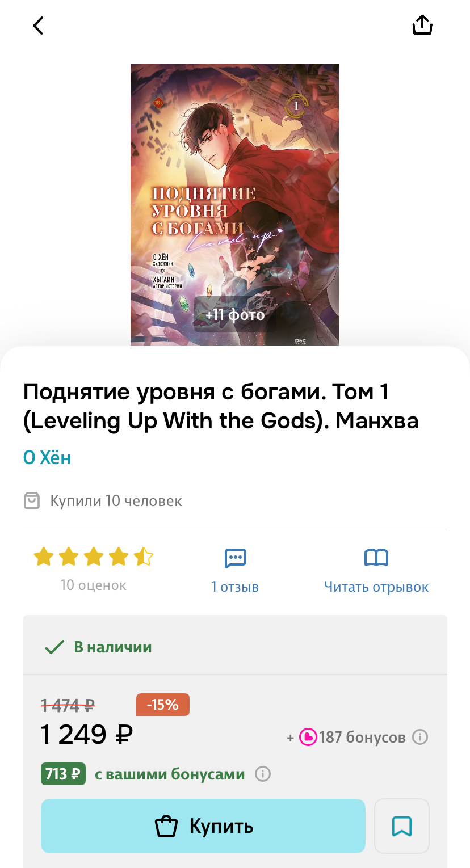
Task: Tap the open book excerpt icon
Action: click(x=376, y=558)
